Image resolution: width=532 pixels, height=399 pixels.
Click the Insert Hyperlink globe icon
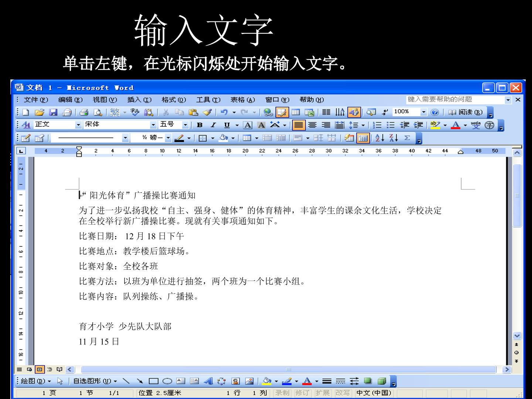pyautogui.click(x=269, y=112)
